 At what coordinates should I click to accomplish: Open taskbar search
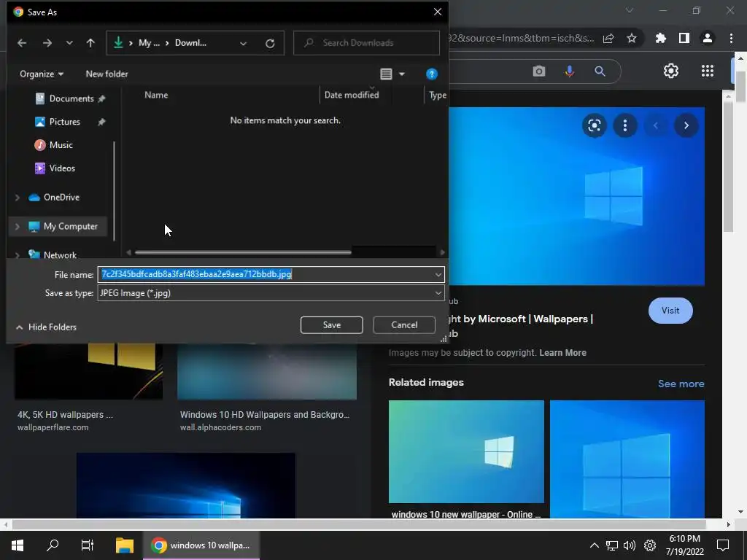53,545
